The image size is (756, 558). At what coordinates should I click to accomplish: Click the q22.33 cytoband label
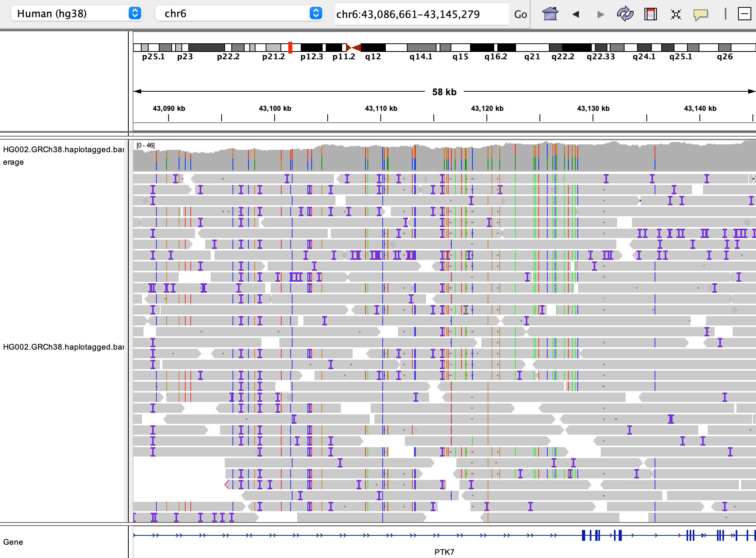(x=601, y=57)
